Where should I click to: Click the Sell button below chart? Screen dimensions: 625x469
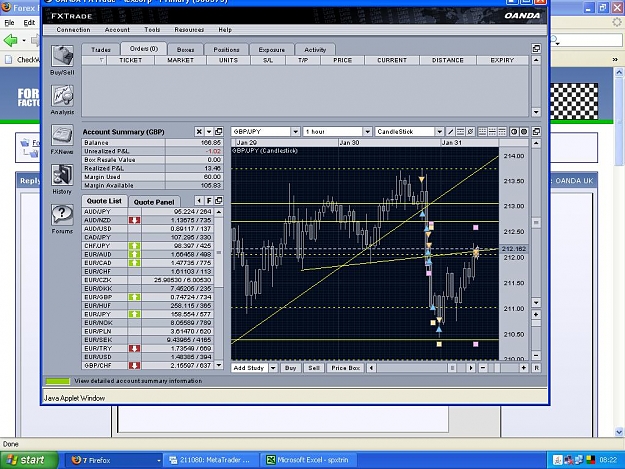[x=314, y=368]
